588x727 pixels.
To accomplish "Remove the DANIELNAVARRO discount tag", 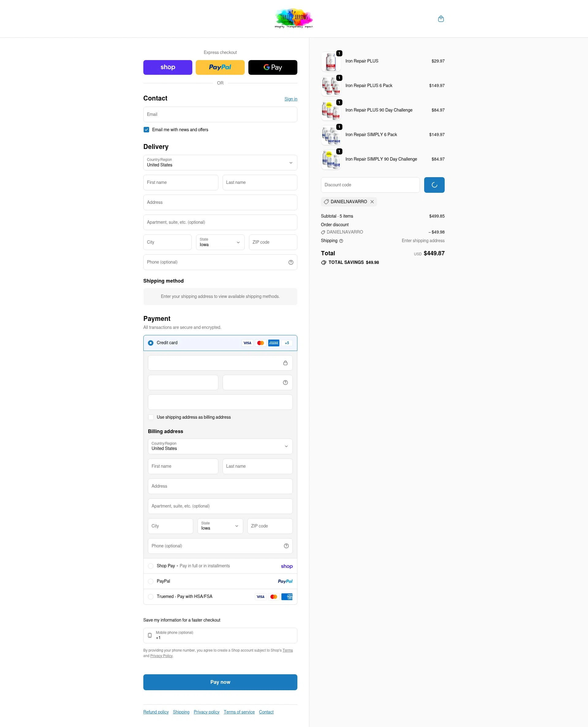I will tap(371, 202).
